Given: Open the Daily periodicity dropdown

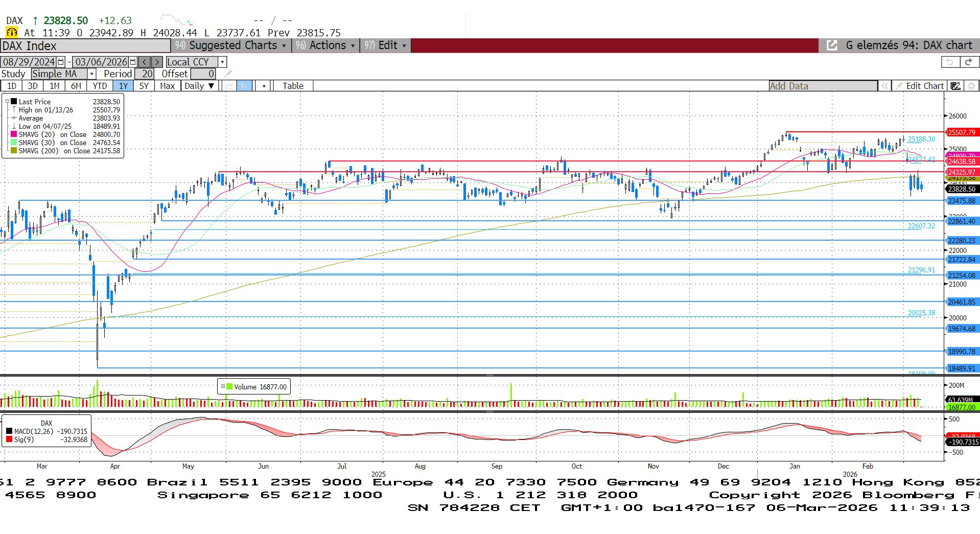Looking at the screenshot, I should point(199,86).
